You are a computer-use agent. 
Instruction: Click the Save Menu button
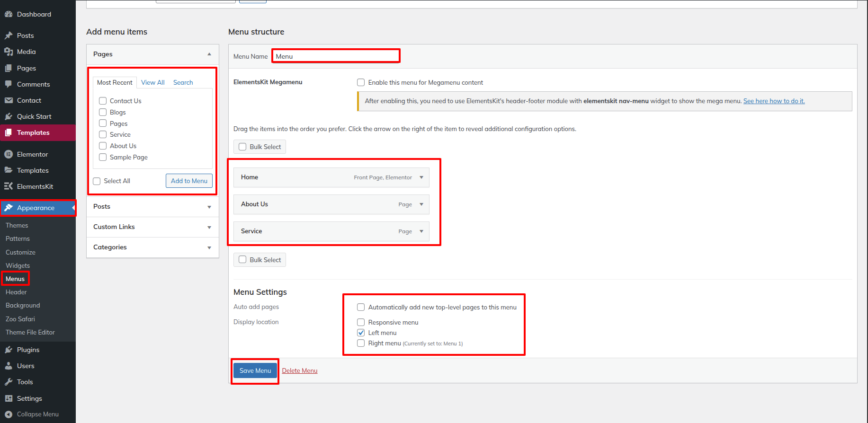255,370
